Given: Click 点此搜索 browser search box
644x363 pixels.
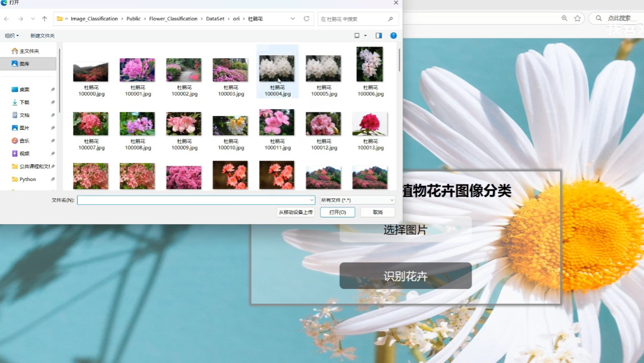Looking at the screenshot, I should point(618,18).
